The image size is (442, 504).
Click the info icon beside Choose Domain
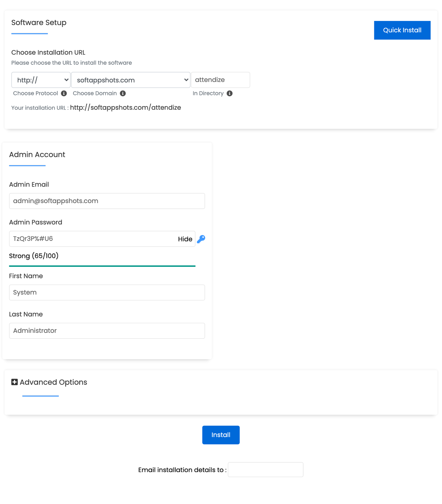click(123, 93)
